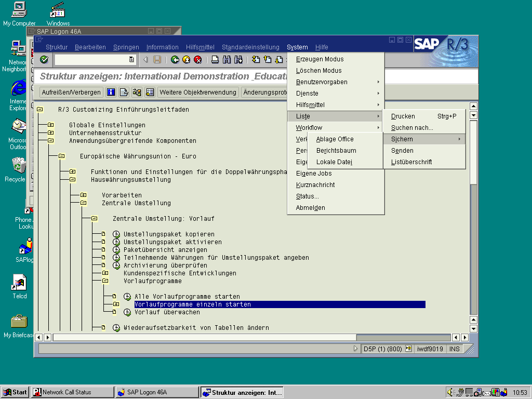The height and width of the screenshot is (399, 532).
Task: Expand Vorlaufprogramme einzeln starten node
Action: coord(116,304)
